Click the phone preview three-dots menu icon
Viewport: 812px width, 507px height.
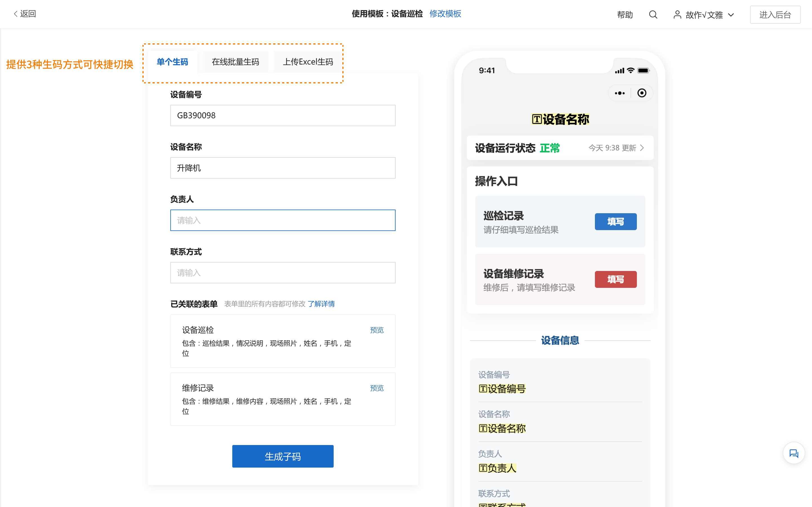[x=620, y=93]
